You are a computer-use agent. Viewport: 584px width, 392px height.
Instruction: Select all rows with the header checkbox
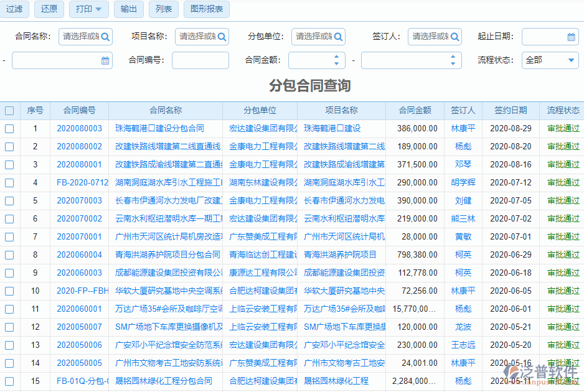[9, 110]
